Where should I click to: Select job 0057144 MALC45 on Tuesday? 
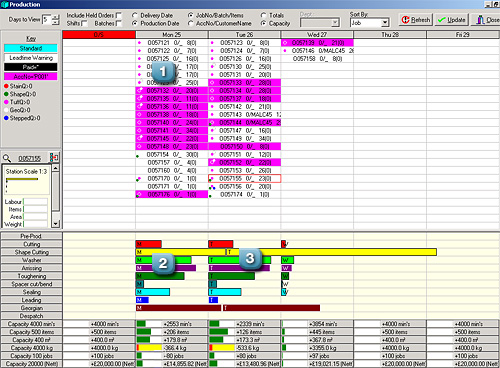coord(244,123)
